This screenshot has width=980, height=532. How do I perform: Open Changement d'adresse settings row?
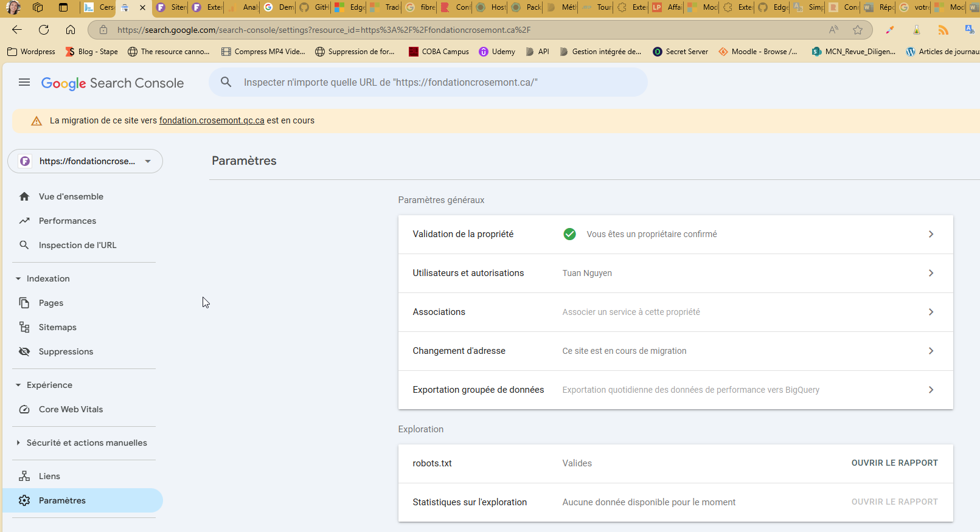click(x=675, y=351)
